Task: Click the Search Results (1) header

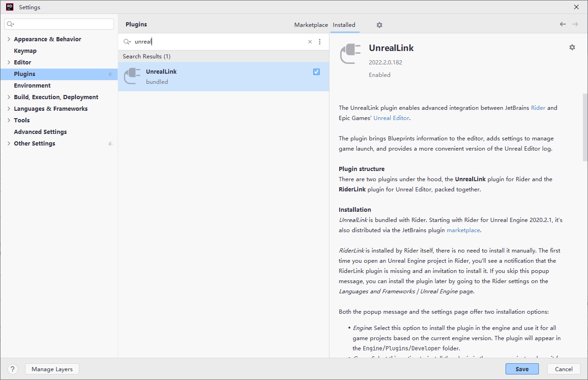Action: [x=146, y=57]
